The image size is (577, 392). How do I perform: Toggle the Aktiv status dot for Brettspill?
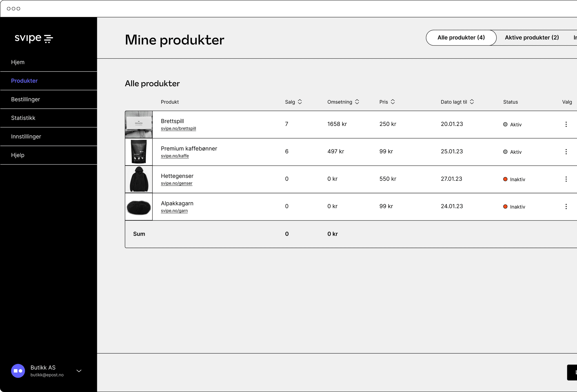coord(505,124)
